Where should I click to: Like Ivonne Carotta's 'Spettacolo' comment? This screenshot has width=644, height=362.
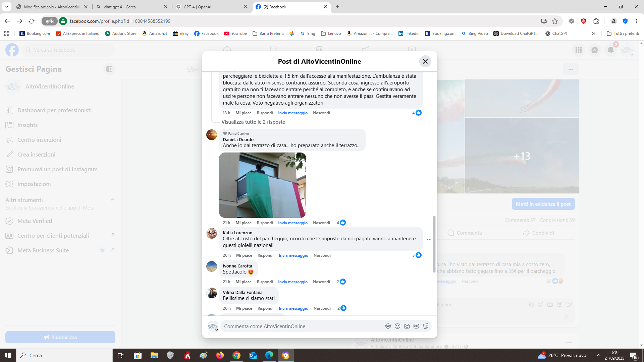[244, 282]
